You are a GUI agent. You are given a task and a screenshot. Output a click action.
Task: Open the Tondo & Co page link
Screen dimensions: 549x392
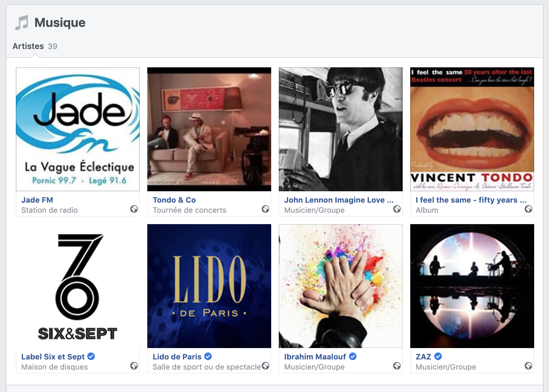coord(174,200)
